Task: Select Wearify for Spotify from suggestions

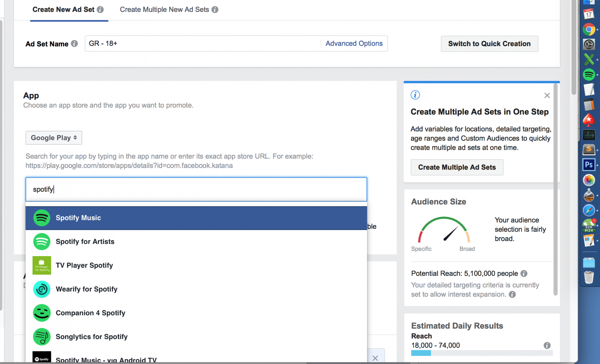Action: (196, 289)
